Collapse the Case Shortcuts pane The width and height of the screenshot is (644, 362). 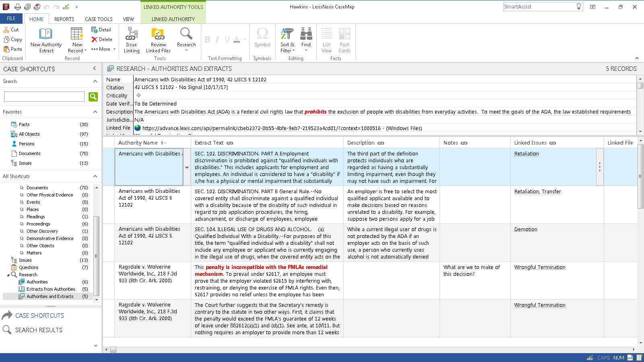[x=95, y=69]
